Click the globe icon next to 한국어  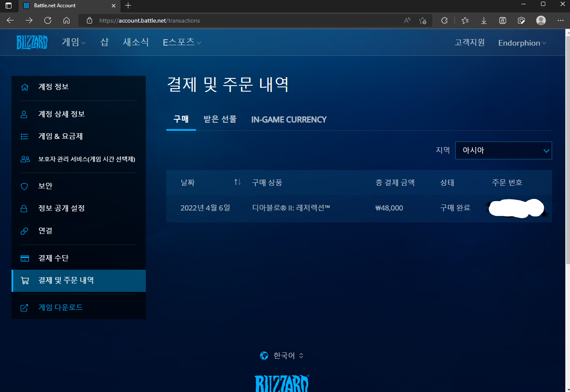264,355
